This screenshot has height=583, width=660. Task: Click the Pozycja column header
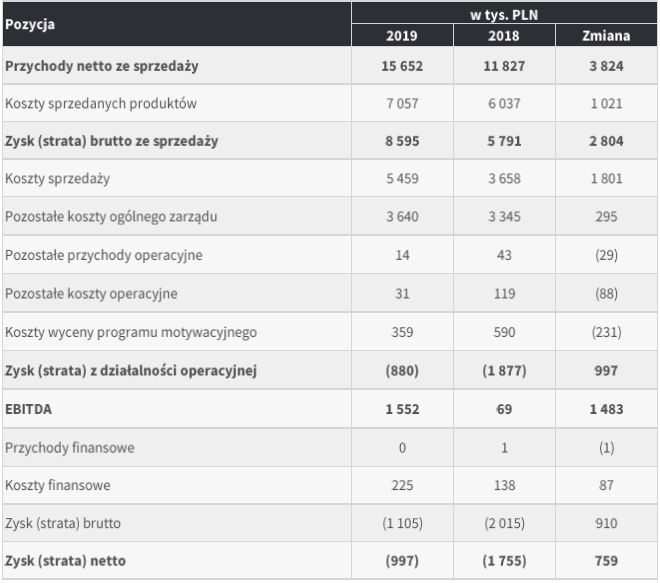tap(30, 22)
